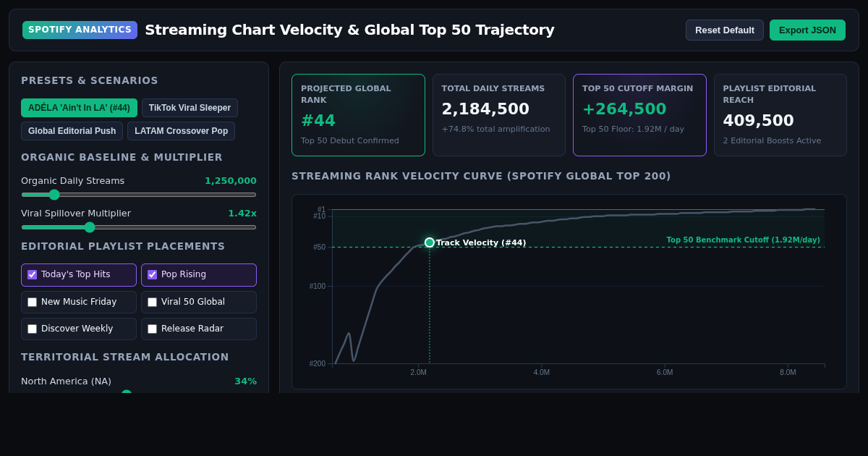Click the Streaming Rank Velocity Curve heading
Viewport: 868px width, 456px height.
click(481, 176)
